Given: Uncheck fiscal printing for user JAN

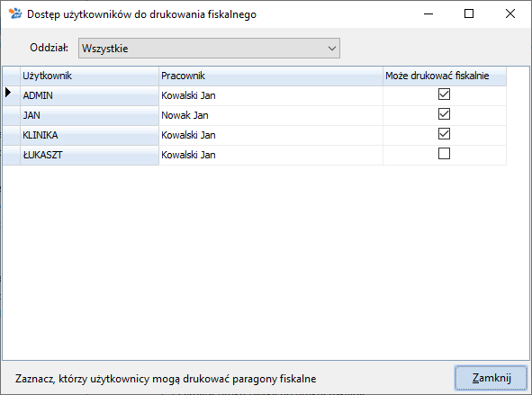Looking at the screenshot, I should [x=444, y=114].
